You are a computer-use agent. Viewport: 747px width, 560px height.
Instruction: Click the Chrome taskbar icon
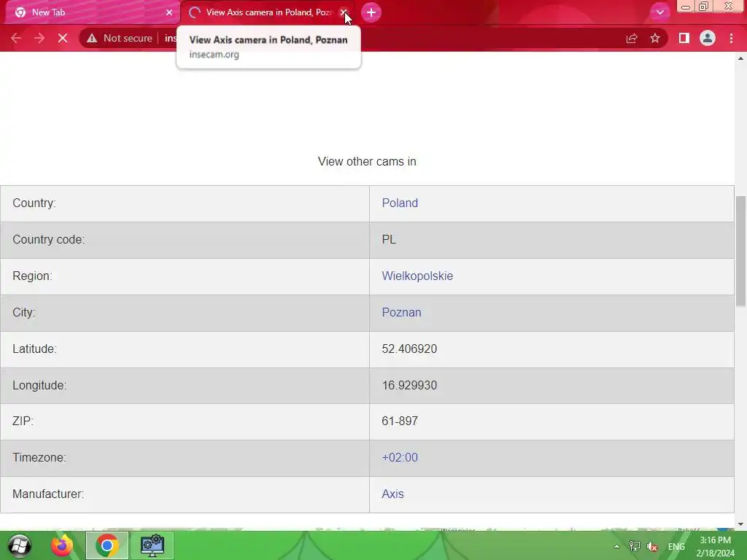pos(107,545)
